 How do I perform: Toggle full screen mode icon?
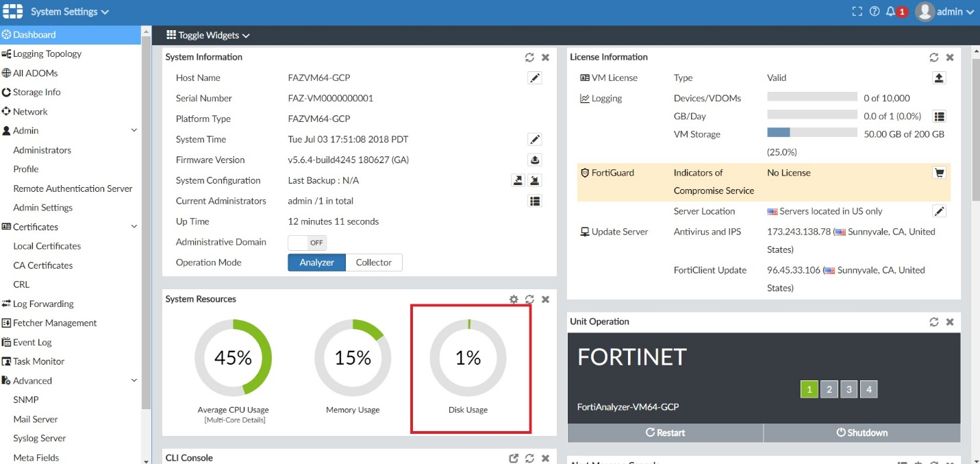(x=857, y=12)
